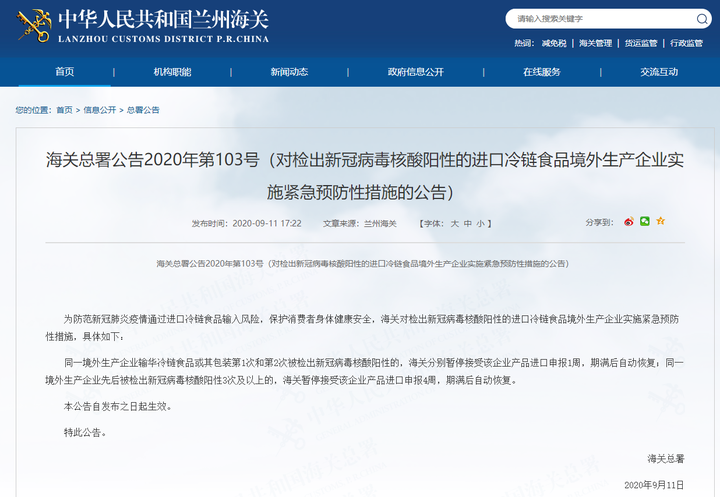Open the 新闻动态 navigation tab
This screenshot has width=720, height=497.
click(x=289, y=72)
